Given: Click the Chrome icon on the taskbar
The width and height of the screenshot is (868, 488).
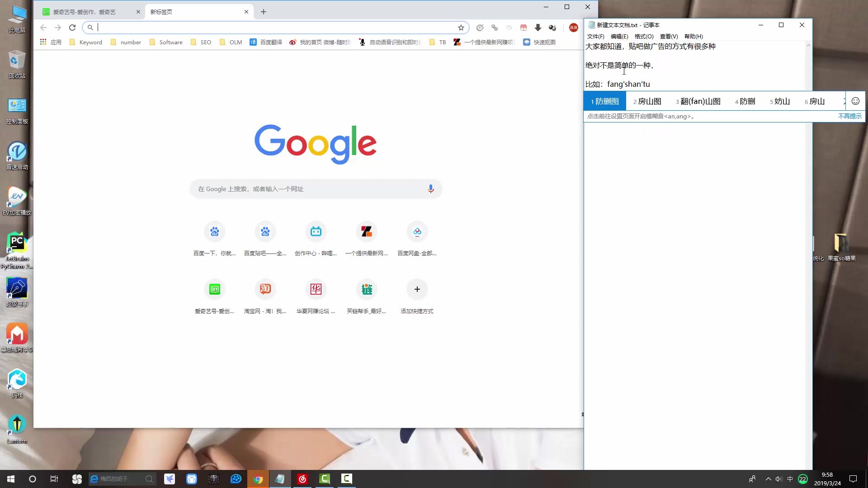Looking at the screenshot, I should 258,479.
